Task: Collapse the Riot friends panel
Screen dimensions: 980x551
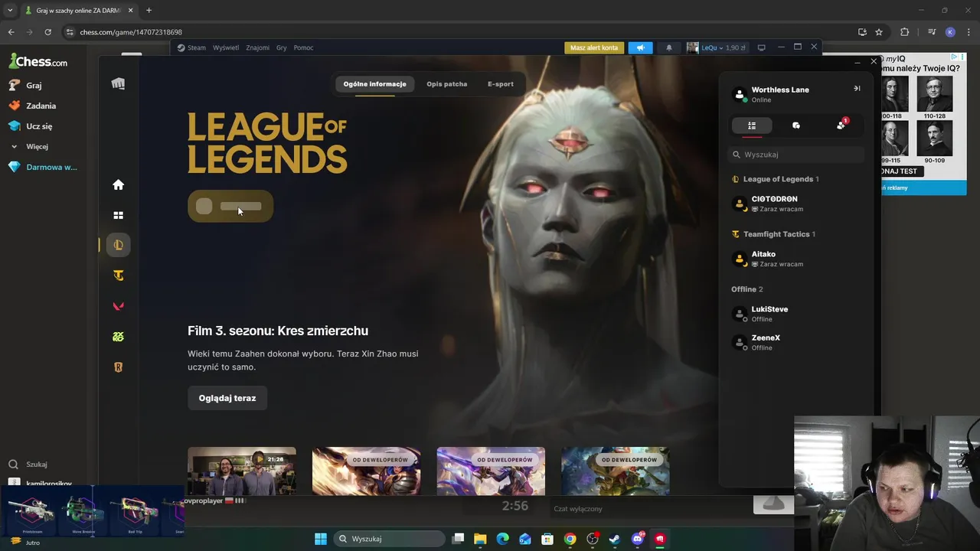Action: tap(857, 89)
